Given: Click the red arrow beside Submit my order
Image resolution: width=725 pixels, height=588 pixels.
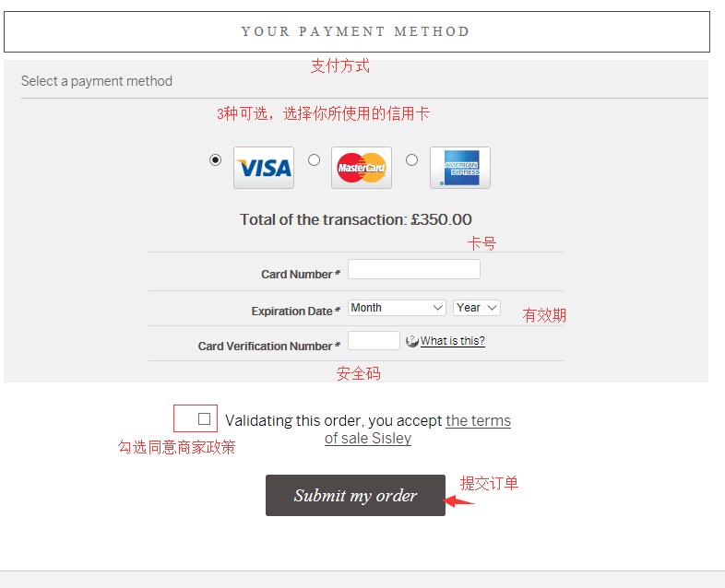Looking at the screenshot, I should (x=459, y=501).
